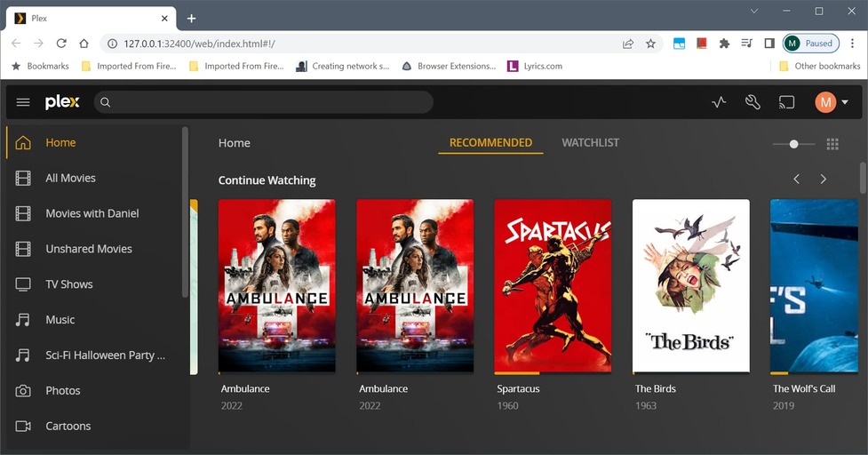Click The Birds title link
Viewport: 868px width, 455px height.
[656, 388]
